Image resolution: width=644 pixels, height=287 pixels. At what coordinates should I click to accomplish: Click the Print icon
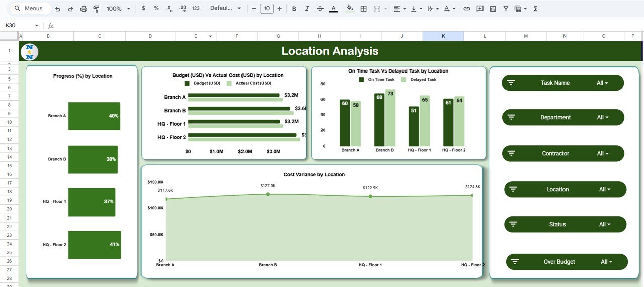click(84, 9)
